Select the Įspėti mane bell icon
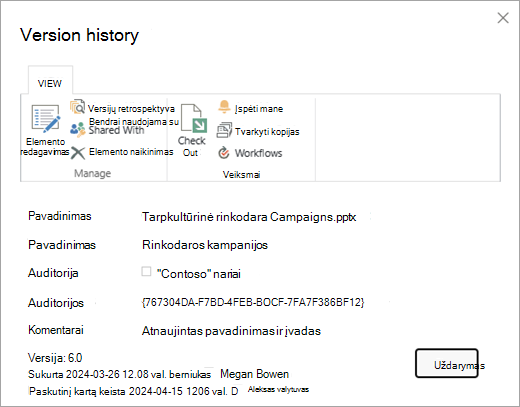 pos(224,107)
